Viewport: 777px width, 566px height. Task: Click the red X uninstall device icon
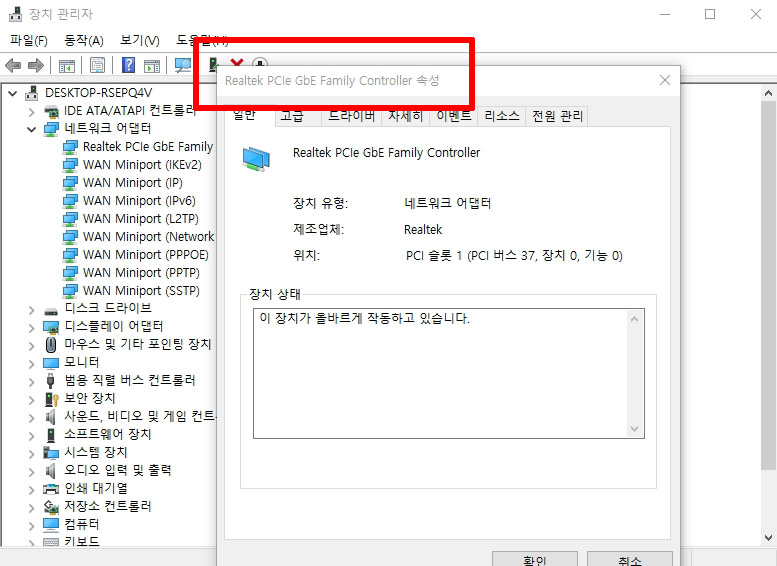click(x=237, y=63)
